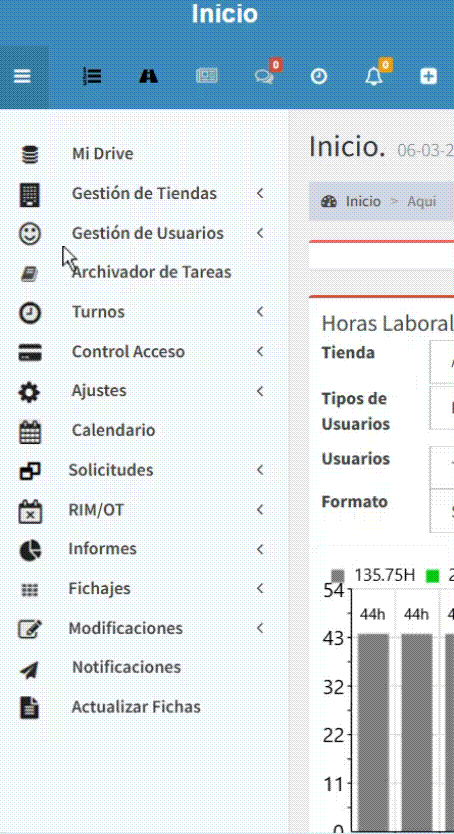The width and height of the screenshot is (454, 834).
Task: Click the Notificaciones paper plane icon
Action: (29, 670)
